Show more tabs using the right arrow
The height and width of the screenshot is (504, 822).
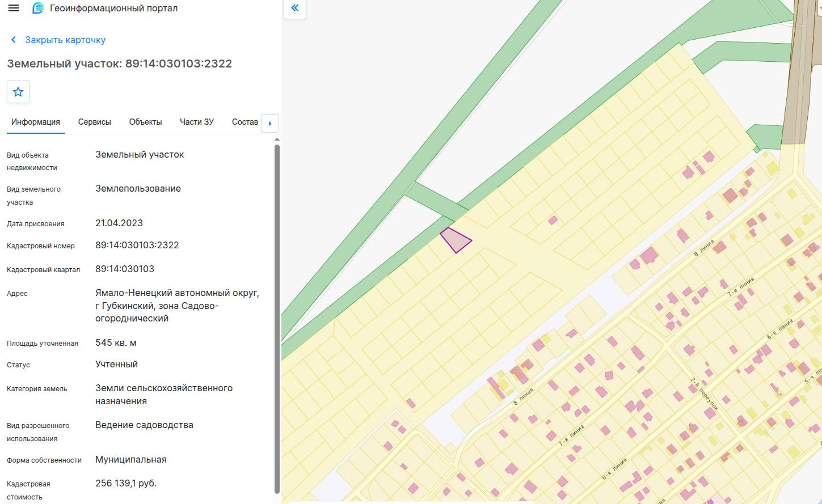pyautogui.click(x=270, y=123)
